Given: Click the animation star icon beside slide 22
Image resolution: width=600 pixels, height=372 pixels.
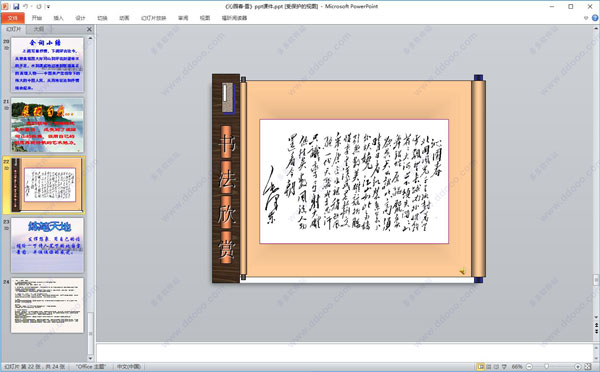Looking at the screenshot, I should tap(6, 168).
